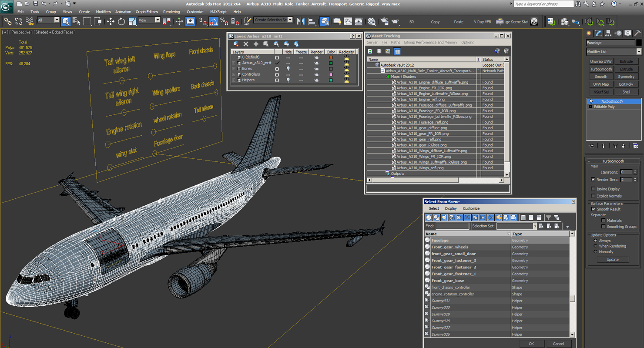The width and height of the screenshot is (644, 348).
Task: Click the Unlink Selection tool
Action: click(19, 21)
